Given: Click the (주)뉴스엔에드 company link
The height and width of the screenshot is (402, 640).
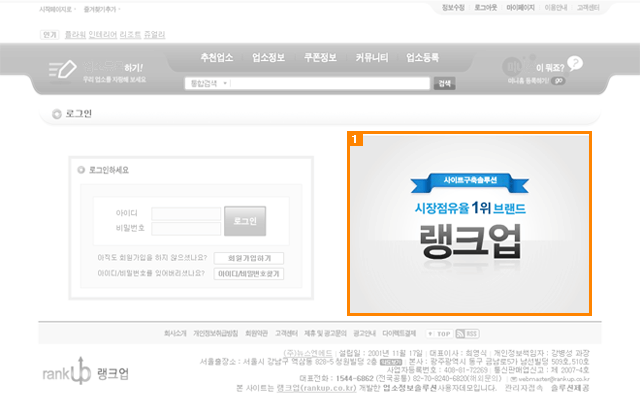Looking at the screenshot, I should [x=308, y=353].
